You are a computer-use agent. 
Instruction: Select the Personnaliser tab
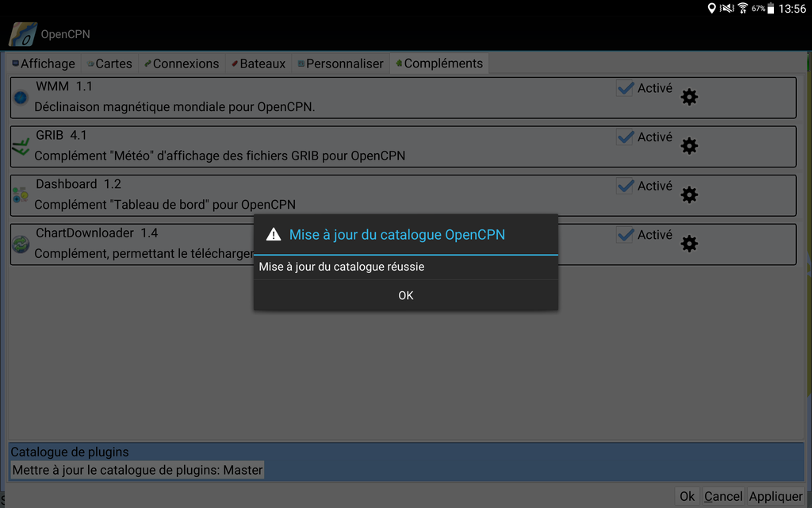pos(341,63)
